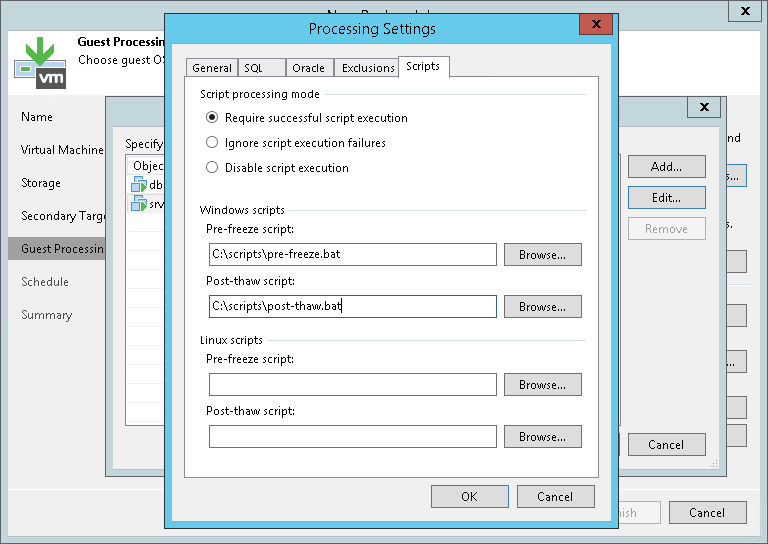Select Require successful script execution option
Screen dimensions: 768x544
[212, 118]
